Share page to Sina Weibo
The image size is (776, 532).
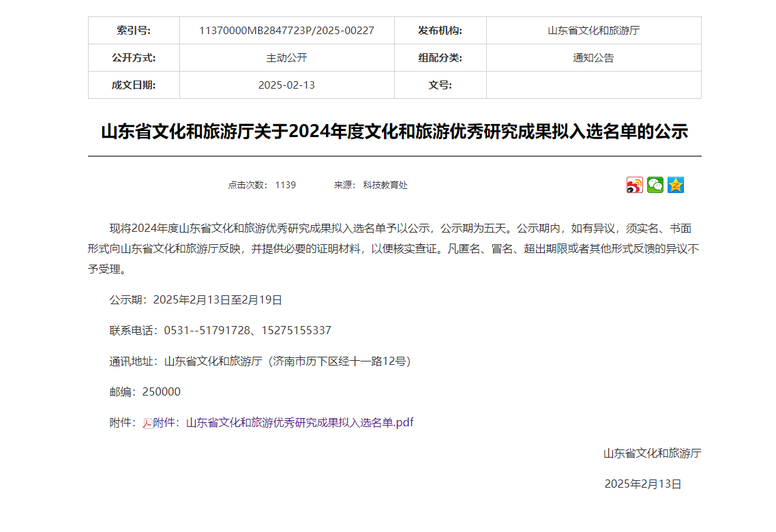click(634, 186)
